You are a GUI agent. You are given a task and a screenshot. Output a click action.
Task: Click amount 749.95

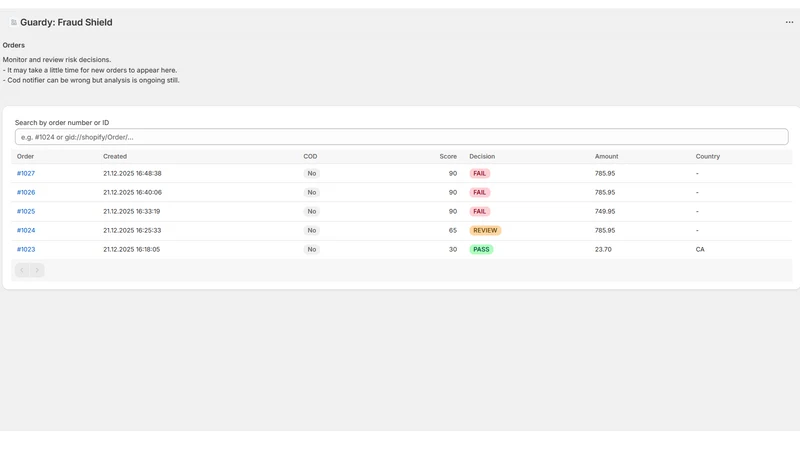tap(605, 211)
